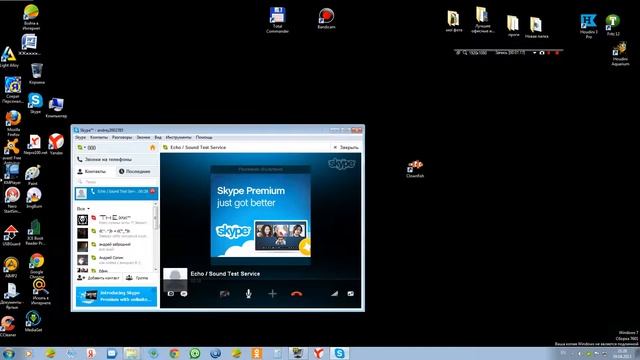This screenshot has width=640, height=360.
Task: Open the Odnoklassniki orange taskbar icon
Action: click(257, 353)
